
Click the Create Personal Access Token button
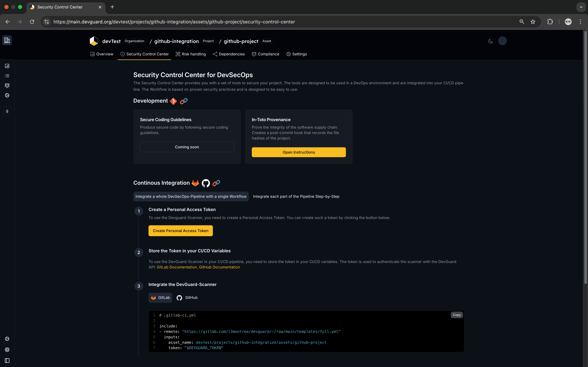click(181, 231)
